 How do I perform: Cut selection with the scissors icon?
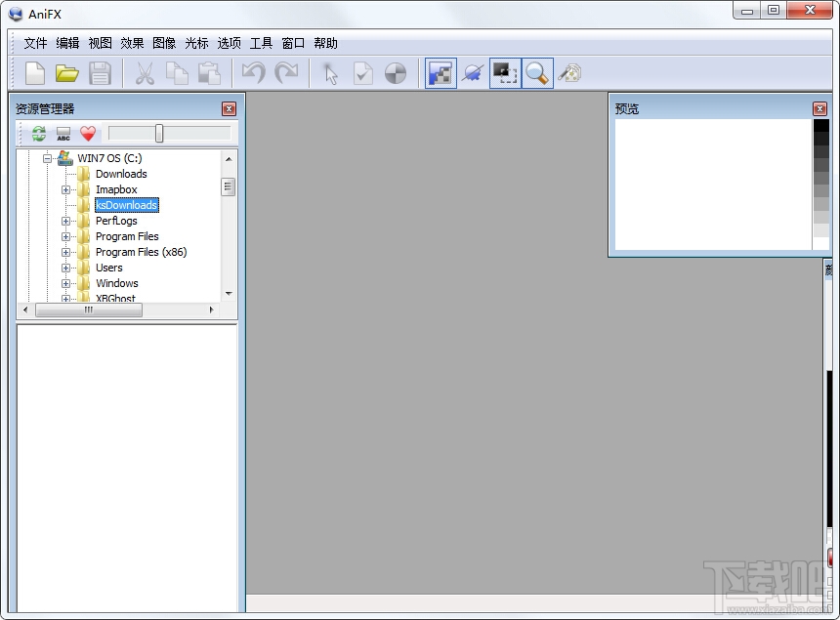(x=145, y=73)
